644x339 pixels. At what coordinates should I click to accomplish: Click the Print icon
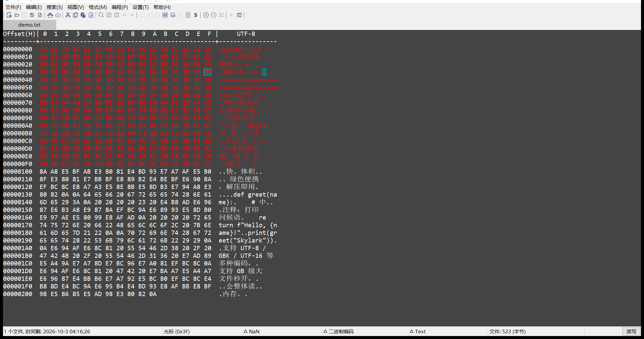pyautogui.click(x=50, y=15)
